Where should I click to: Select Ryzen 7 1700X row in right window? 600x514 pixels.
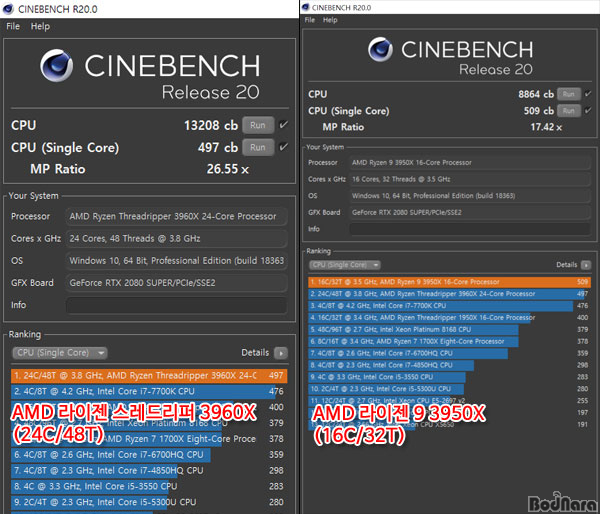[450, 341]
